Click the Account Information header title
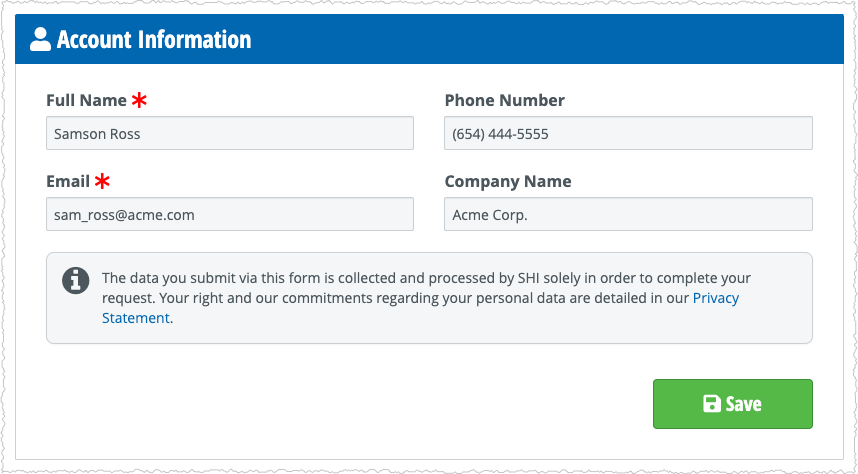The height and width of the screenshot is (474, 858). (x=154, y=39)
